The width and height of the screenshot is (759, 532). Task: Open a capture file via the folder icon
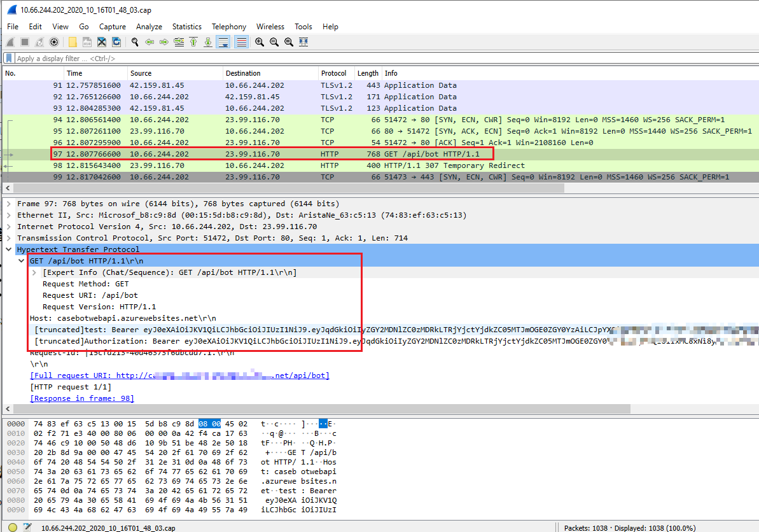tap(73, 42)
